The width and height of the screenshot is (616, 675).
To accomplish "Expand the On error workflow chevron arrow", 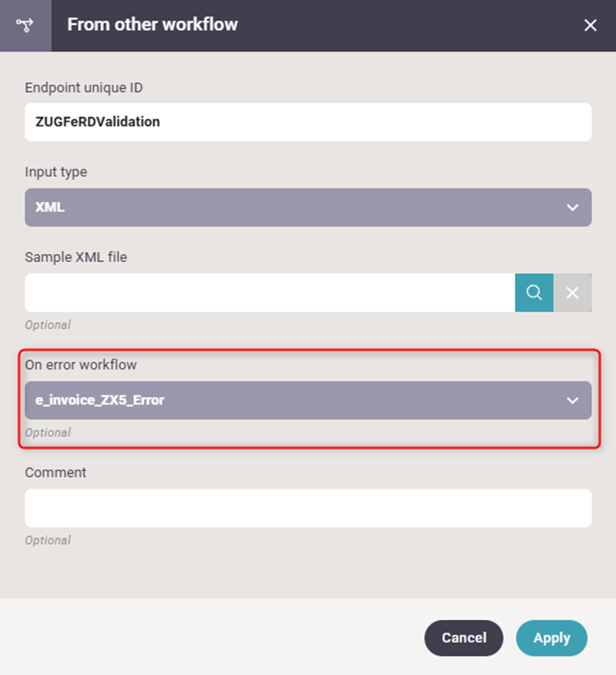I will 572,401.
